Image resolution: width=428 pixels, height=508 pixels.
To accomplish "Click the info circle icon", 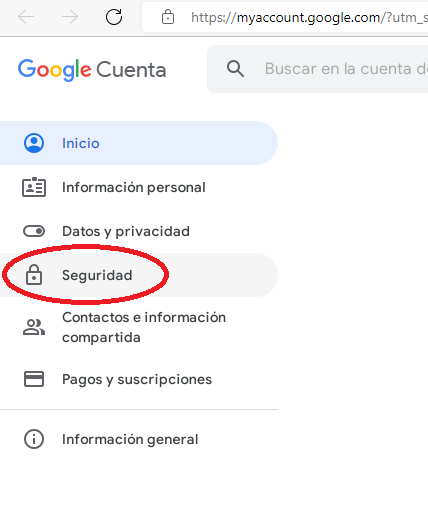I will point(34,439).
